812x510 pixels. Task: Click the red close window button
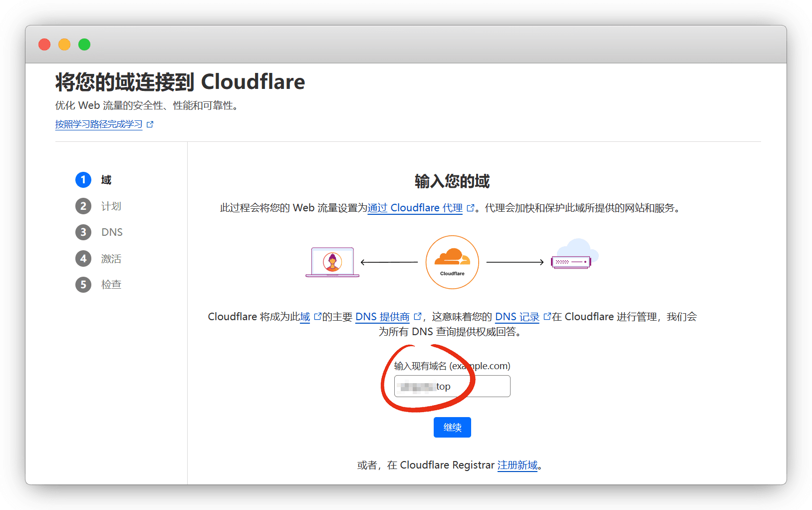pos(44,44)
